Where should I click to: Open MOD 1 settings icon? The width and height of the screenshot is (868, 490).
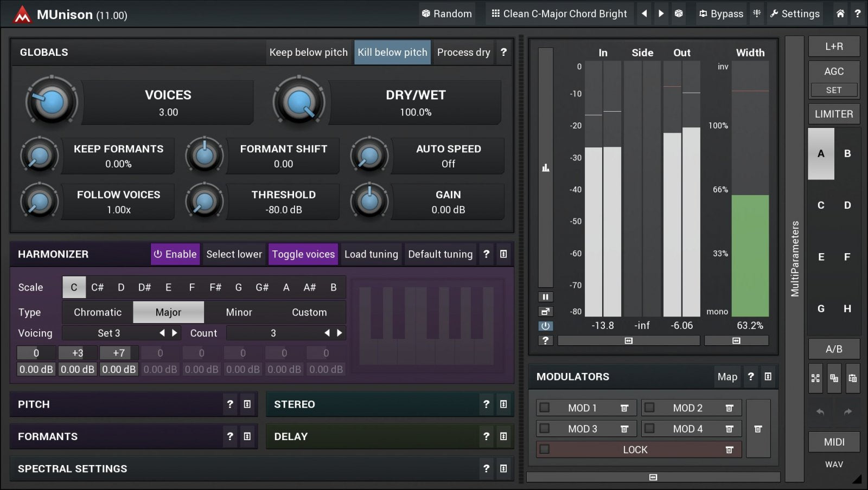pos(624,408)
